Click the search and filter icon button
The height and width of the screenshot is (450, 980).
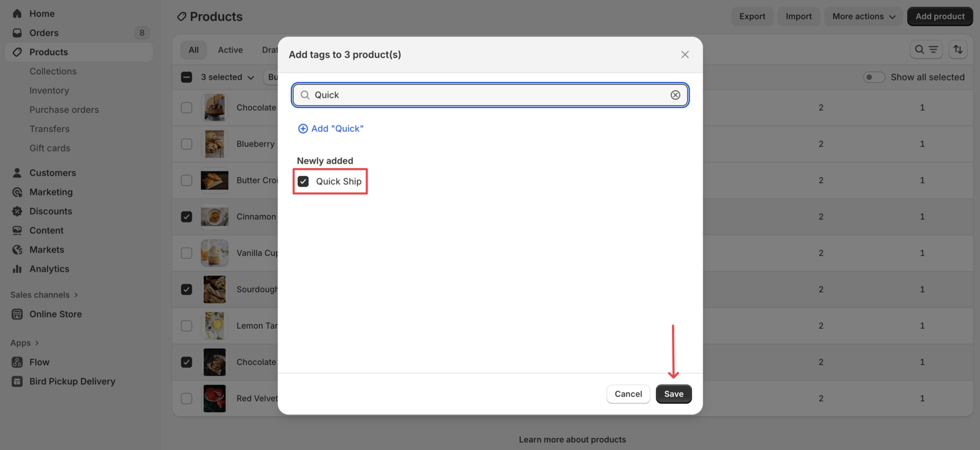(926, 50)
